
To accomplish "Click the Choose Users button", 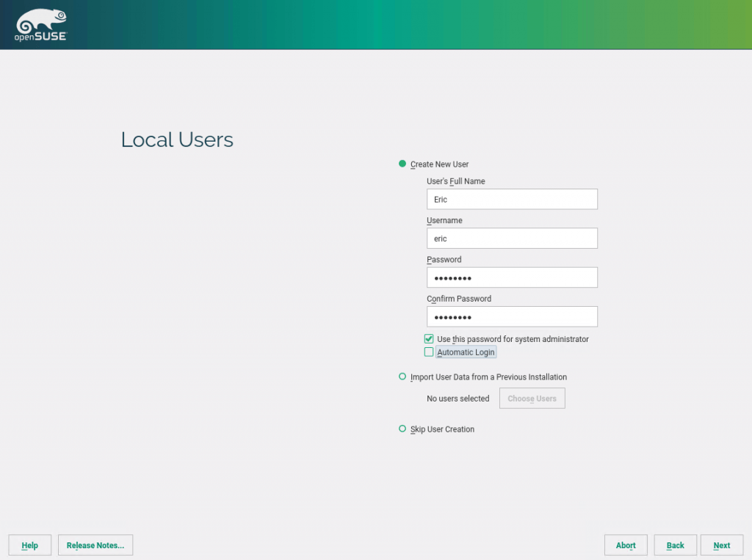I will point(532,398).
